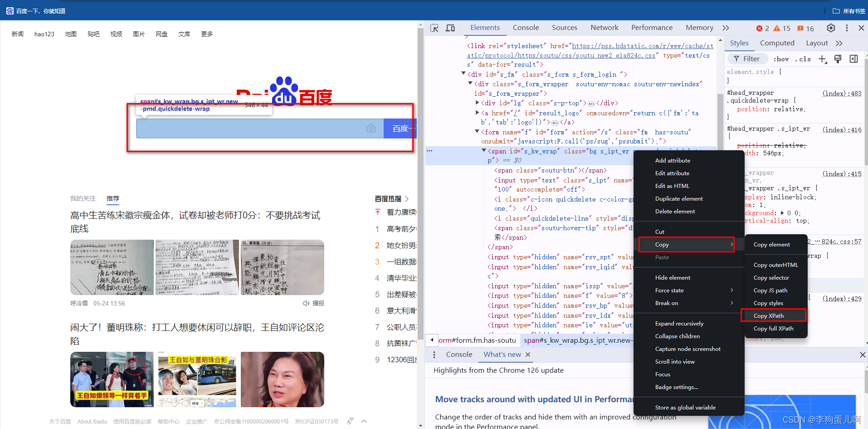The width and height of the screenshot is (868, 429).
Task: Click the red errors count badge
Action: pos(762,28)
